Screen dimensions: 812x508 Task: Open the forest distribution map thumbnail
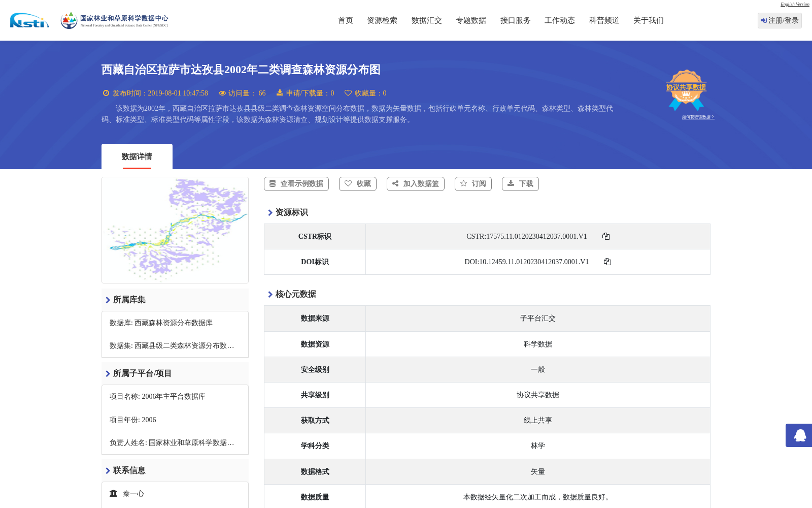pos(175,230)
